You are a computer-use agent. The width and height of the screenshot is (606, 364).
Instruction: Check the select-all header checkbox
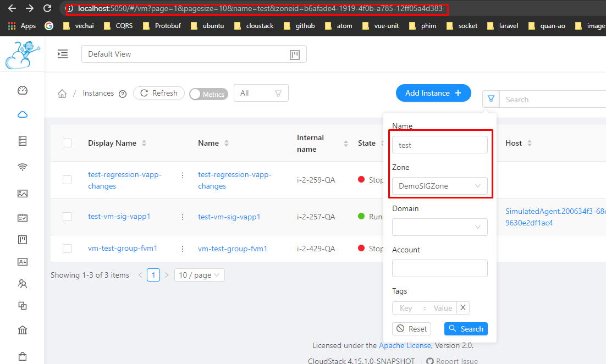[x=67, y=143]
